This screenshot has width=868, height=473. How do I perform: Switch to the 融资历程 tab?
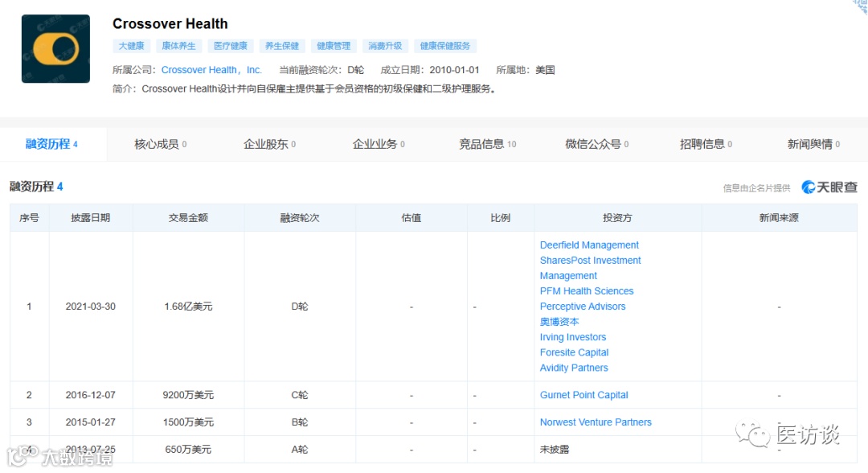pyautogui.click(x=51, y=144)
